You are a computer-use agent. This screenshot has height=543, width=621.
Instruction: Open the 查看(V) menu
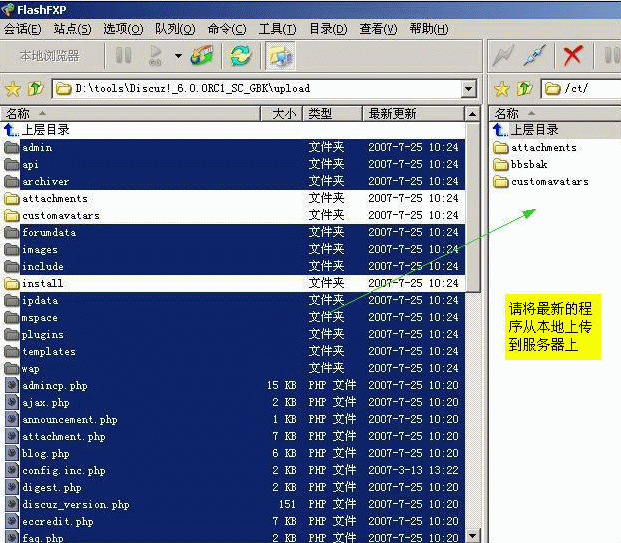tap(378, 29)
